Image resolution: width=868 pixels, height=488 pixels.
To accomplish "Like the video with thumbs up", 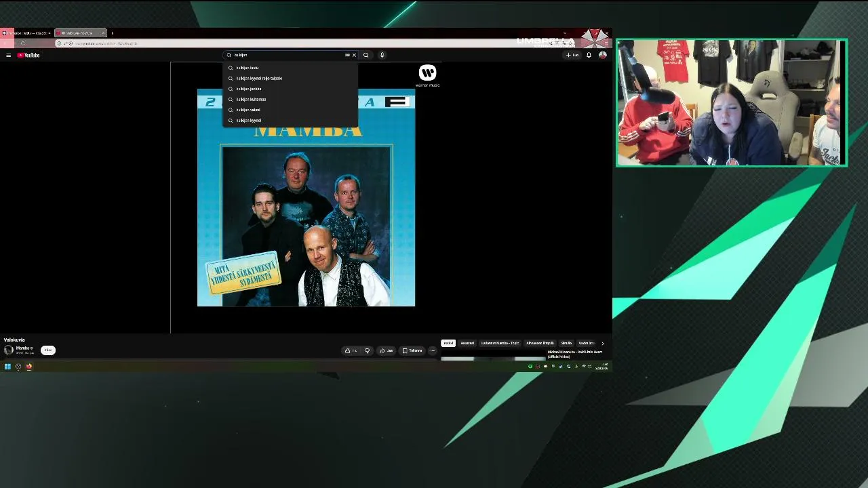I will coord(351,350).
